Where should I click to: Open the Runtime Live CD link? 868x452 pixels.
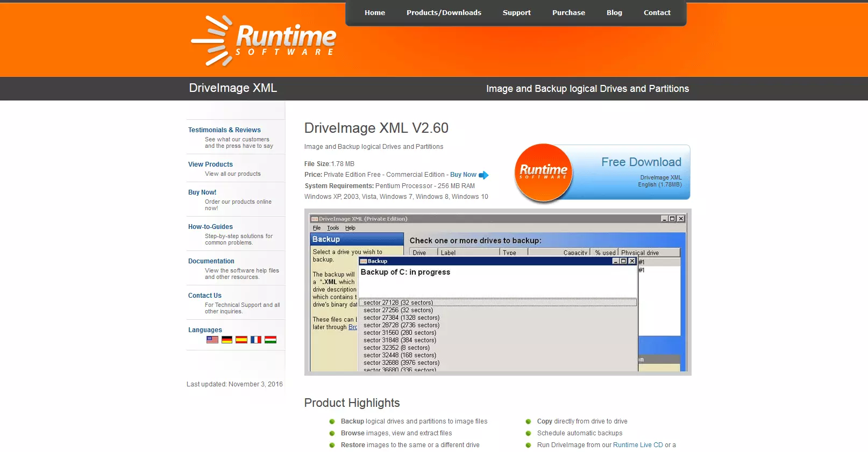tap(638, 445)
